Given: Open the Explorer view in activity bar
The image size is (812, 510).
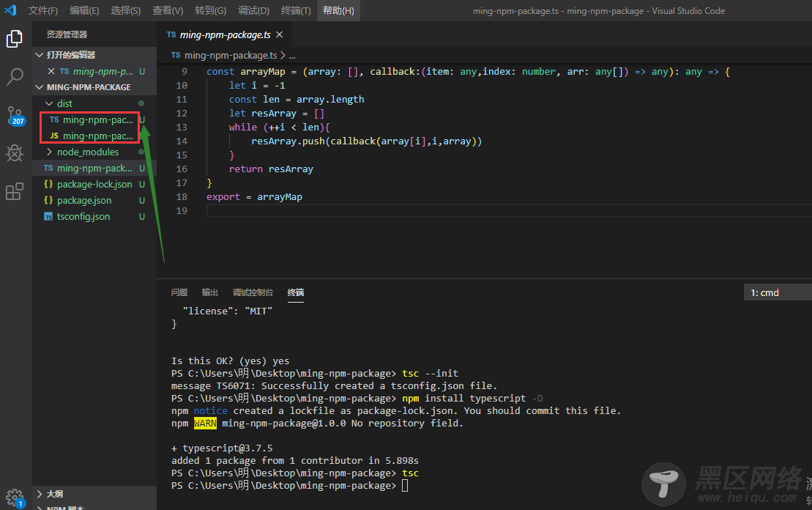Looking at the screenshot, I should [x=15, y=39].
